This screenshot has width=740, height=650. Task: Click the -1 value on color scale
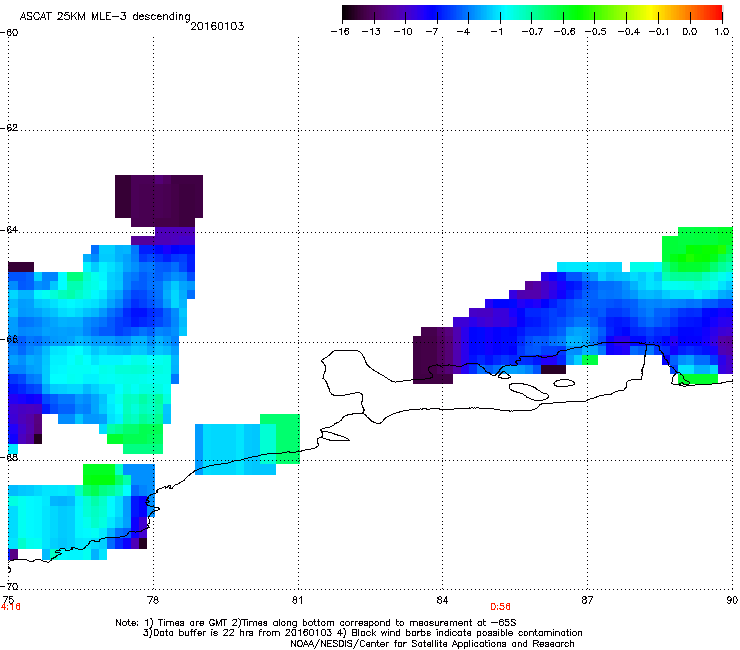pyautogui.click(x=496, y=32)
